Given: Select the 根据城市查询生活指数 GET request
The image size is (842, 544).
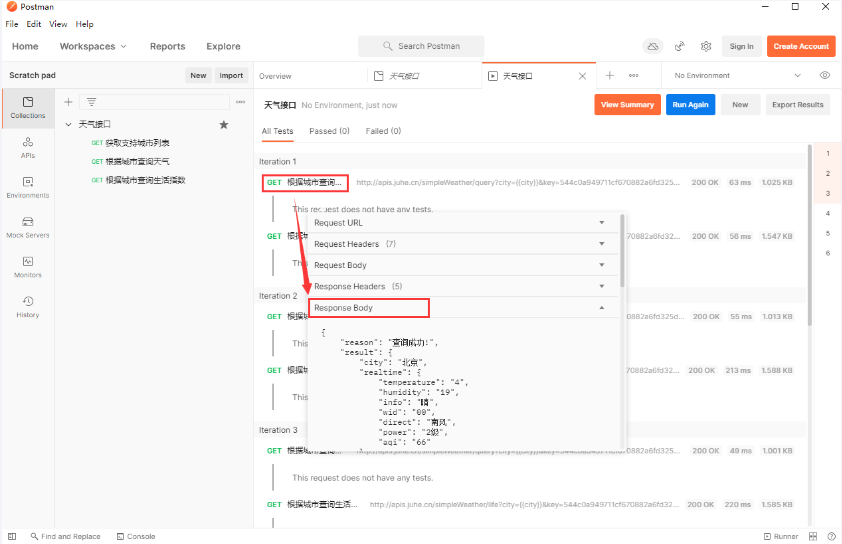Looking at the screenshot, I should point(139,180).
